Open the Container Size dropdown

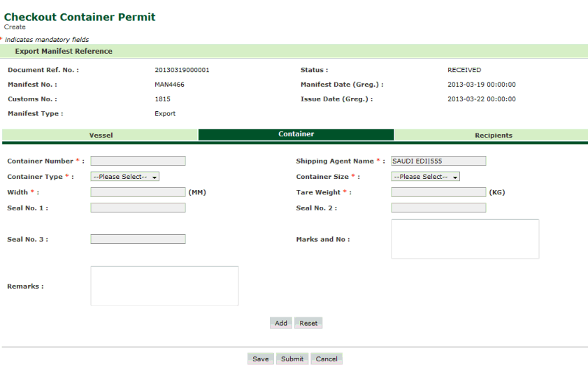[x=425, y=177]
